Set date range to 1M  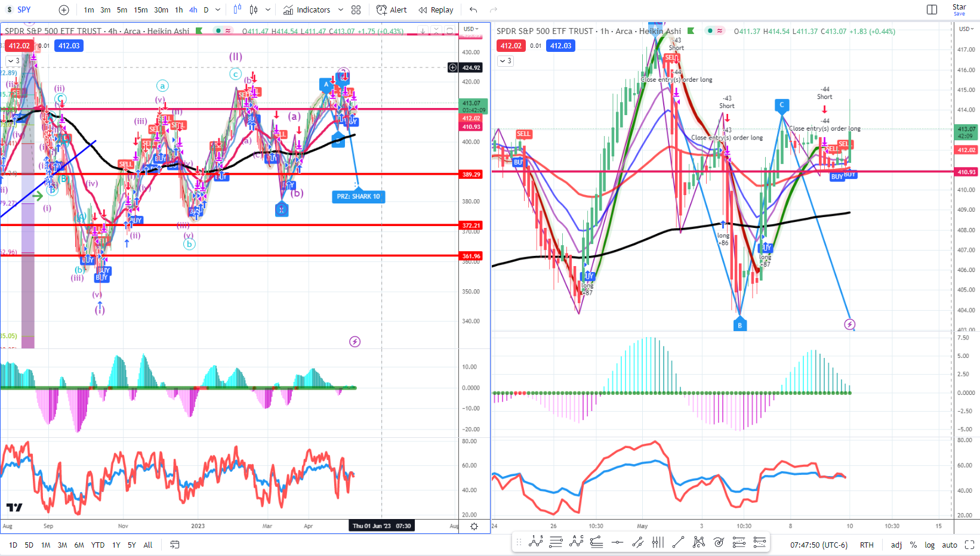point(45,545)
